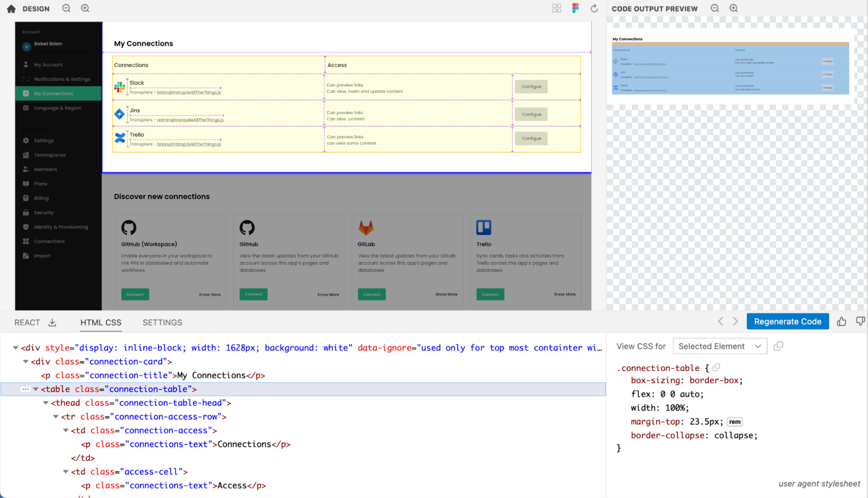Screen dimensions: 868x498
Task: Collapse the connection-table-head thead node
Action: [46, 403]
